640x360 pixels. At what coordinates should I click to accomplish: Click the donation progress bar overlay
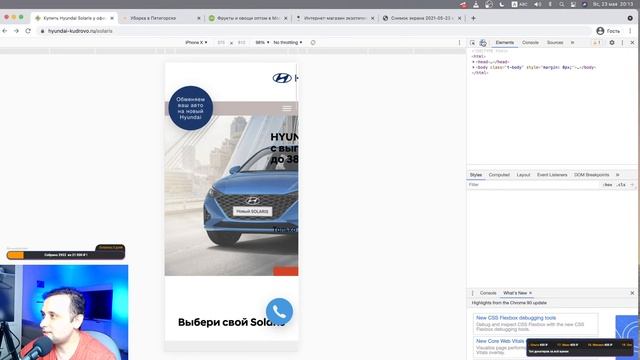click(65, 255)
